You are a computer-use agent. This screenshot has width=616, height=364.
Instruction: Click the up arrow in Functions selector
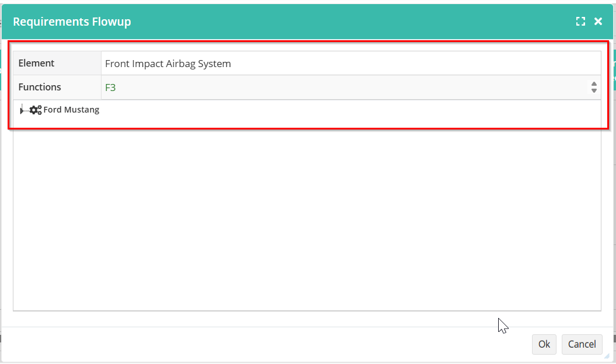pos(594,84)
